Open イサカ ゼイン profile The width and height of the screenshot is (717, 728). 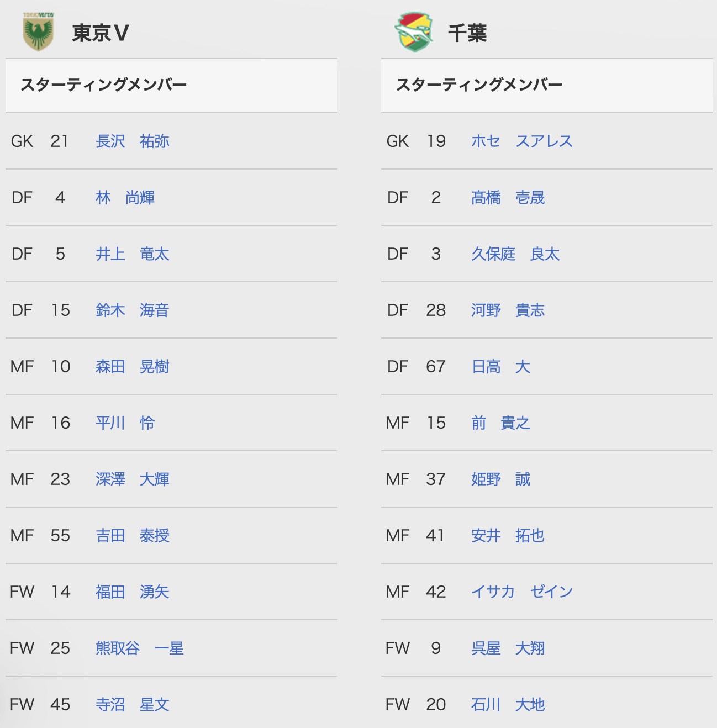[x=522, y=592]
